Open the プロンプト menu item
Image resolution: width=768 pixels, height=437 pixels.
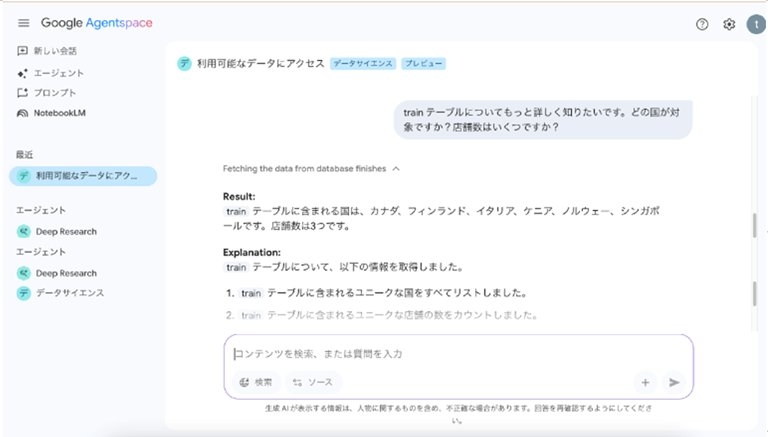(47, 93)
